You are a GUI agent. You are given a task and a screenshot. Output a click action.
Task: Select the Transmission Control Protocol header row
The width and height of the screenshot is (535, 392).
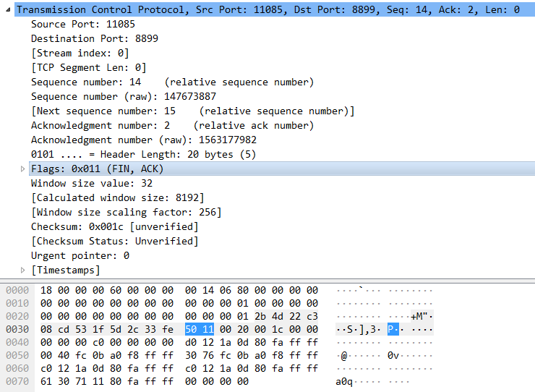pyautogui.click(x=275, y=9)
